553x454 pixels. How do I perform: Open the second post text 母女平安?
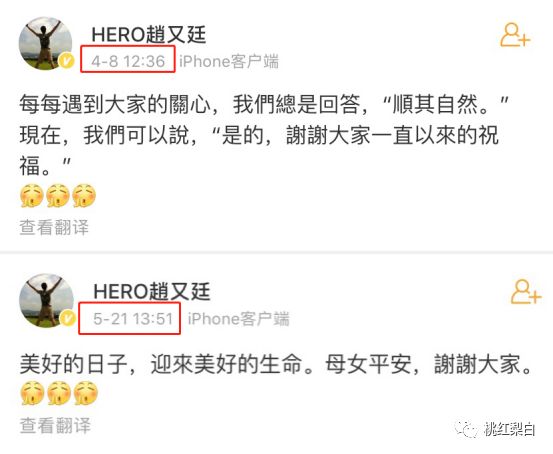276,364
